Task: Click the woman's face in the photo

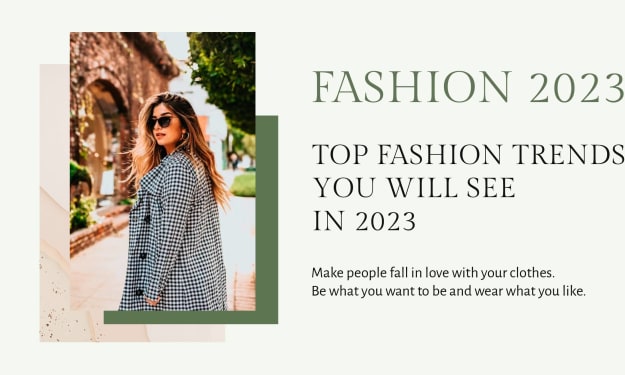Action: [164, 126]
